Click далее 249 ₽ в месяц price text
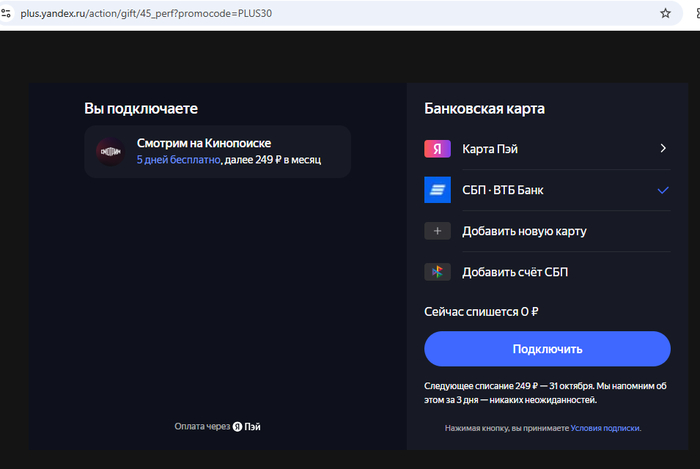This screenshot has height=469, width=700. coord(273,160)
